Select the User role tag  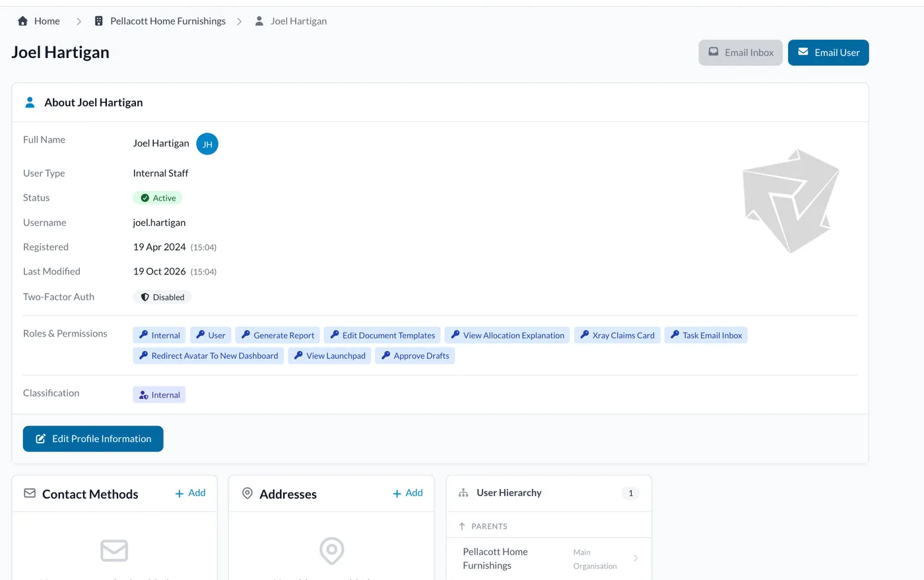211,335
